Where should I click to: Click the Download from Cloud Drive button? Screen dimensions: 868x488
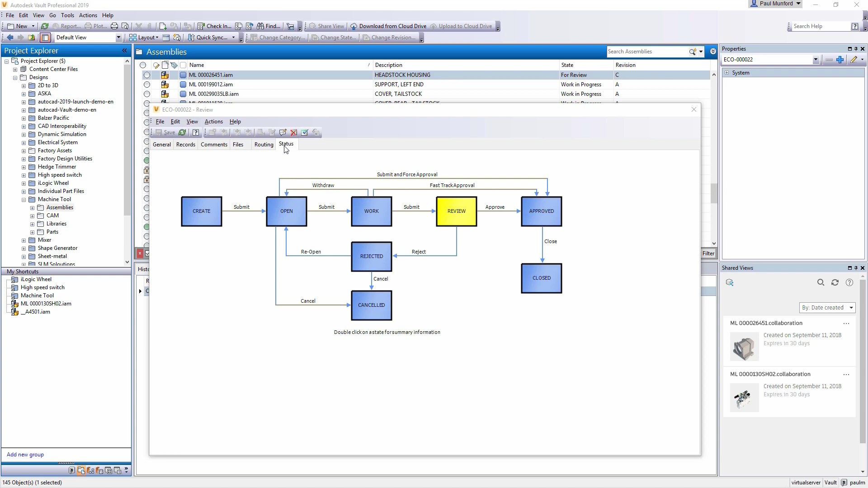(x=389, y=26)
